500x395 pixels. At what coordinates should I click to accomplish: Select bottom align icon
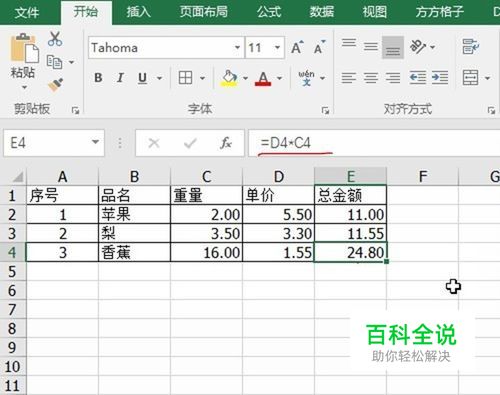coord(393,47)
